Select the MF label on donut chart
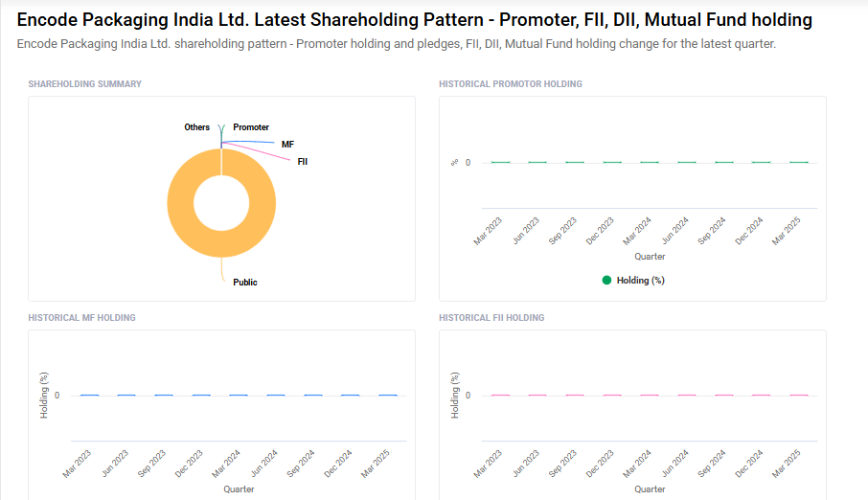 point(287,145)
